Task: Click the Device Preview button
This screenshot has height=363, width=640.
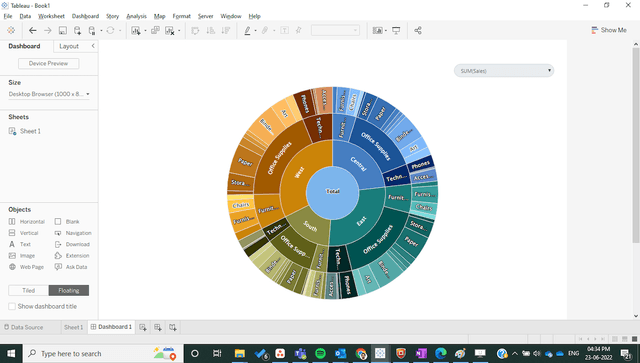Action: point(49,63)
